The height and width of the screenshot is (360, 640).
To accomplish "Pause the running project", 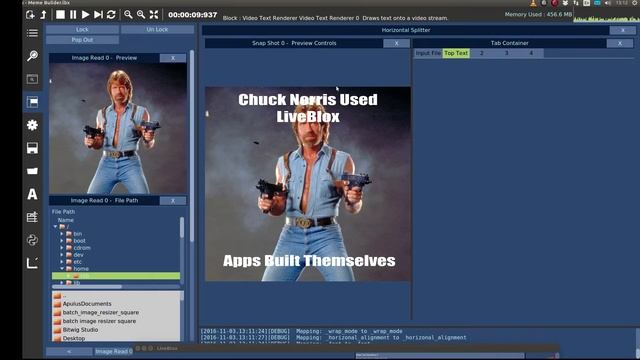I will (x=73, y=15).
